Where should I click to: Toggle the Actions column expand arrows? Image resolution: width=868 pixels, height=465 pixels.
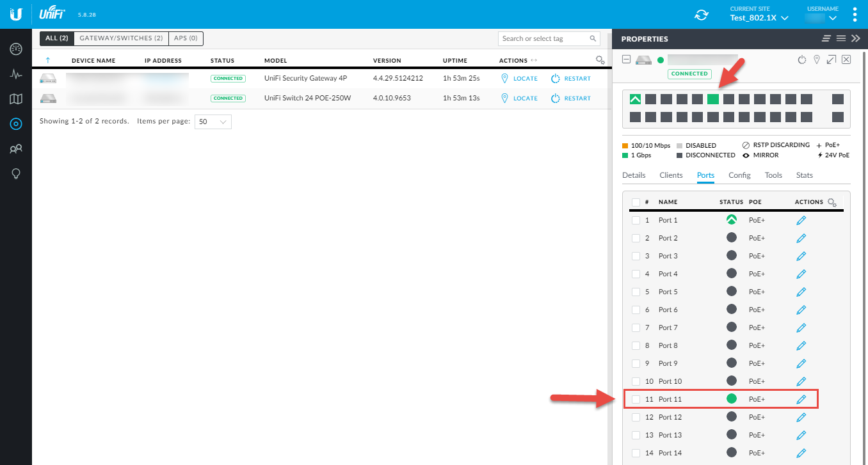[x=534, y=60]
